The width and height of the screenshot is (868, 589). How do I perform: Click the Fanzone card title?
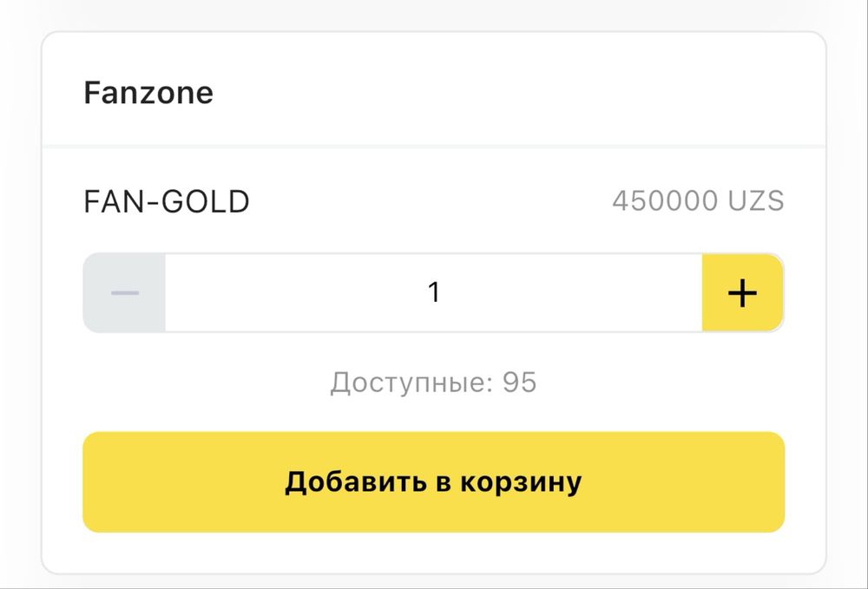click(x=148, y=93)
